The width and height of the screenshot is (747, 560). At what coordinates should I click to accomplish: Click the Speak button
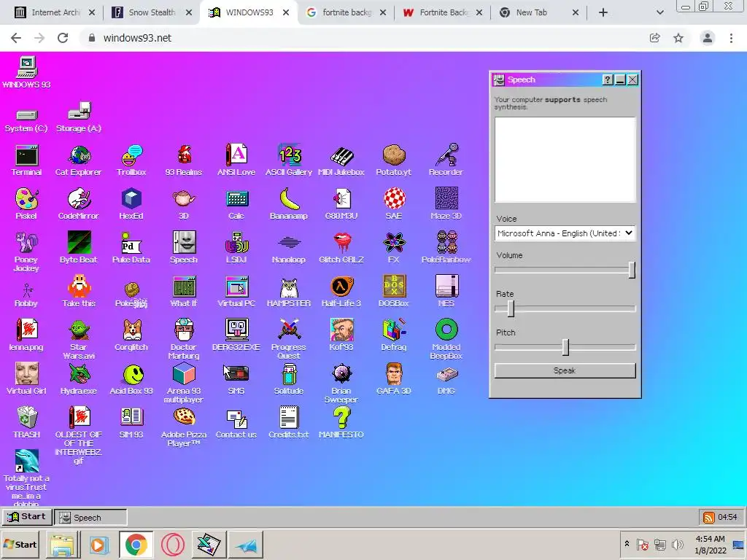[565, 370]
